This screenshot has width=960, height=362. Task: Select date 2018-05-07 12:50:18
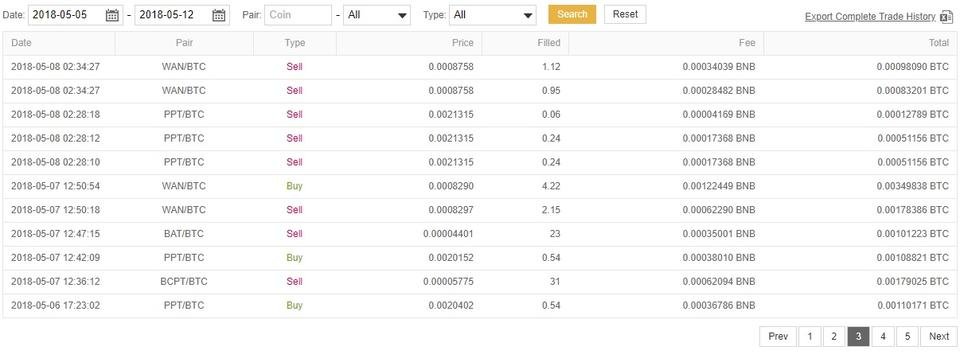pyautogui.click(x=56, y=210)
